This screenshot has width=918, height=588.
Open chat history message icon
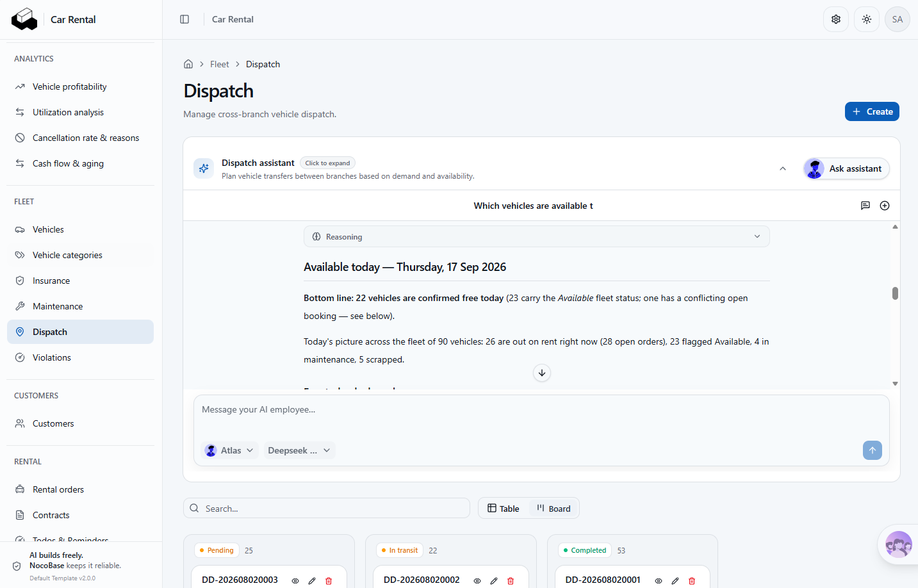865,206
